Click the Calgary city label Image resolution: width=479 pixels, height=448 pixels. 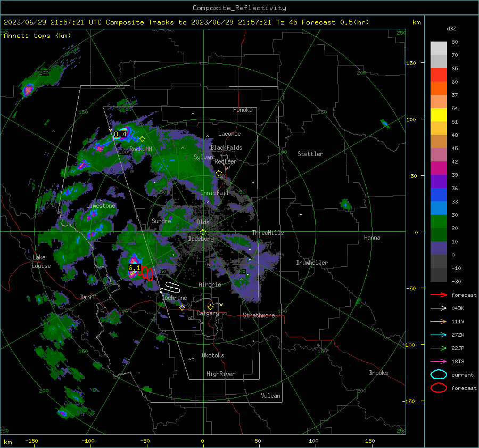[208, 313]
